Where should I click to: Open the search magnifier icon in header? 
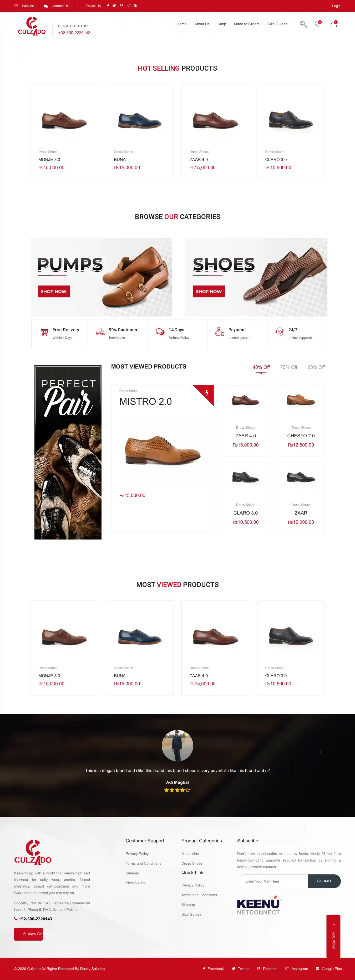click(303, 24)
